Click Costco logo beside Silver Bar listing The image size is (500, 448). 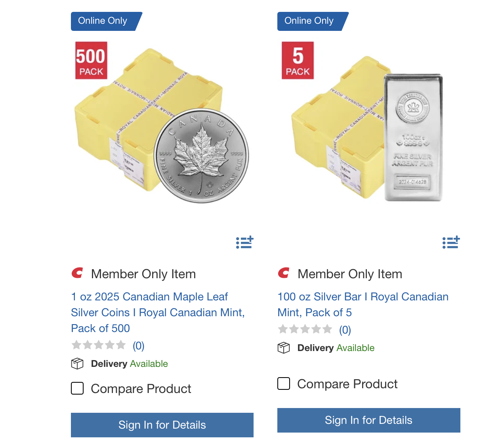[x=284, y=273]
